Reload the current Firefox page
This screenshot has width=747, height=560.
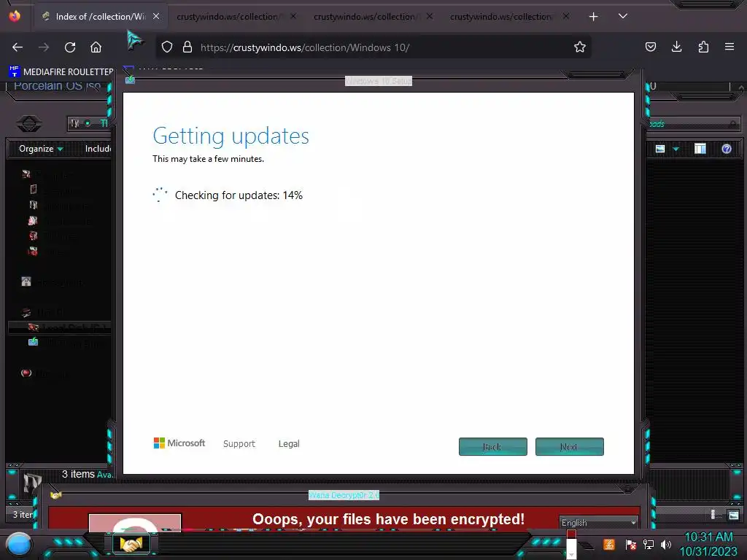tap(70, 47)
